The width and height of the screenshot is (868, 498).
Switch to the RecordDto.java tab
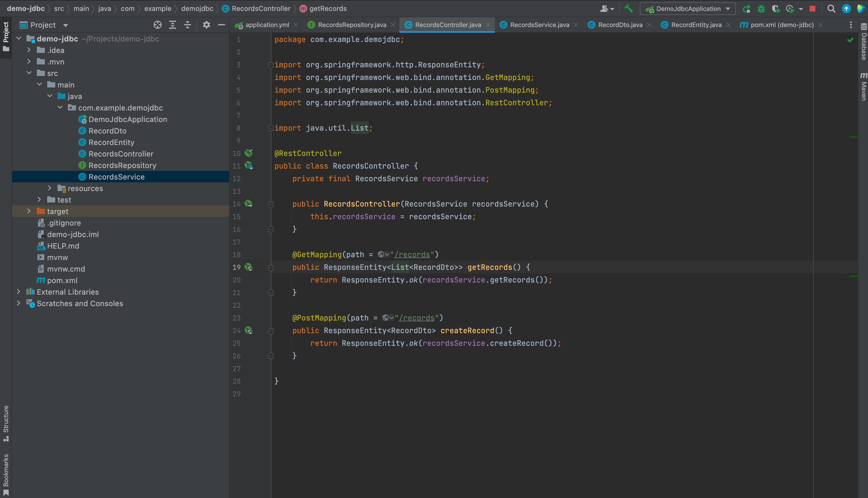[620, 25]
